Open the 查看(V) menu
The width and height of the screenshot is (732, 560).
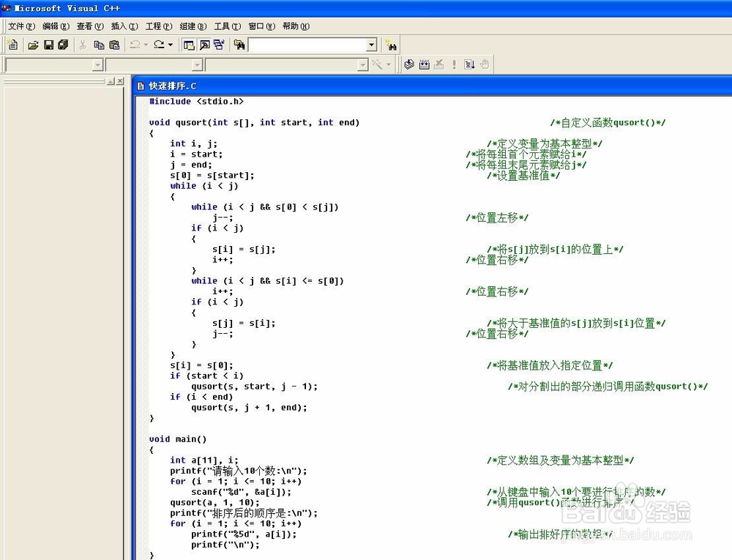point(90,26)
